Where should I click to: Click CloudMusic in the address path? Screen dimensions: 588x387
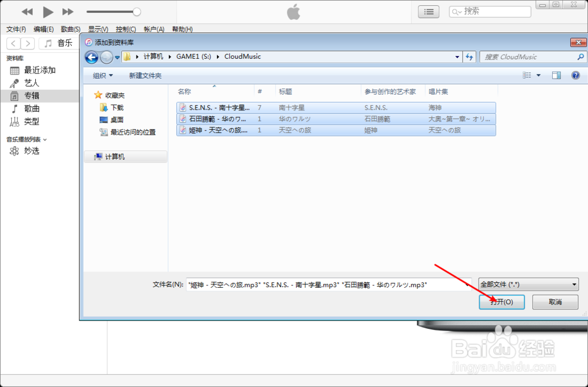click(x=243, y=56)
